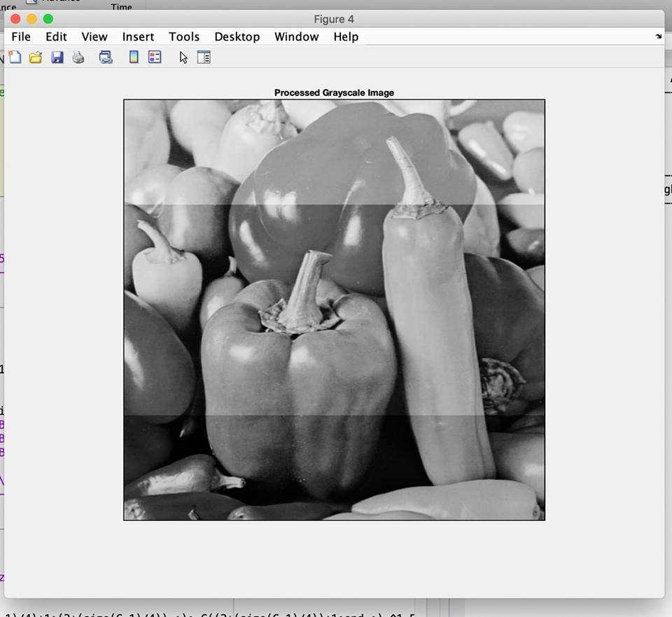Screen dimensions: 672x617
Task: Create a new figure
Action: pyautogui.click(x=15, y=57)
